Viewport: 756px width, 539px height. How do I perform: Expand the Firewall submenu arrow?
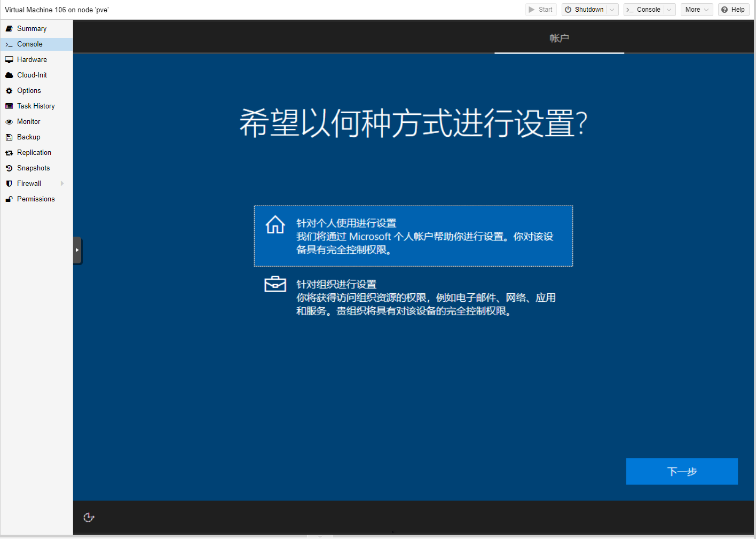[62, 184]
